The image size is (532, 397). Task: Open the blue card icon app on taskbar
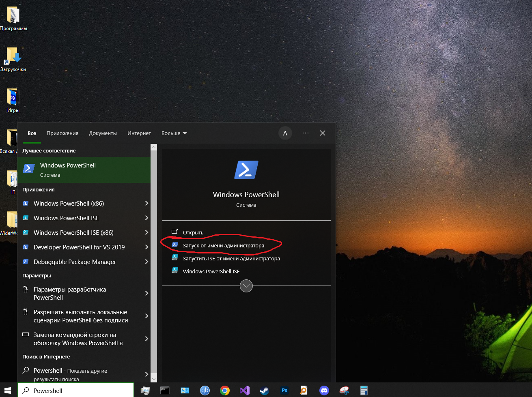(185, 391)
